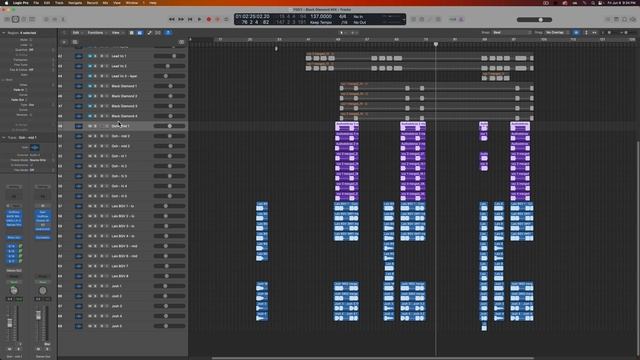Click the Add Track plus icon
Viewport: 640px width, 360px height.
click(64, 42)
